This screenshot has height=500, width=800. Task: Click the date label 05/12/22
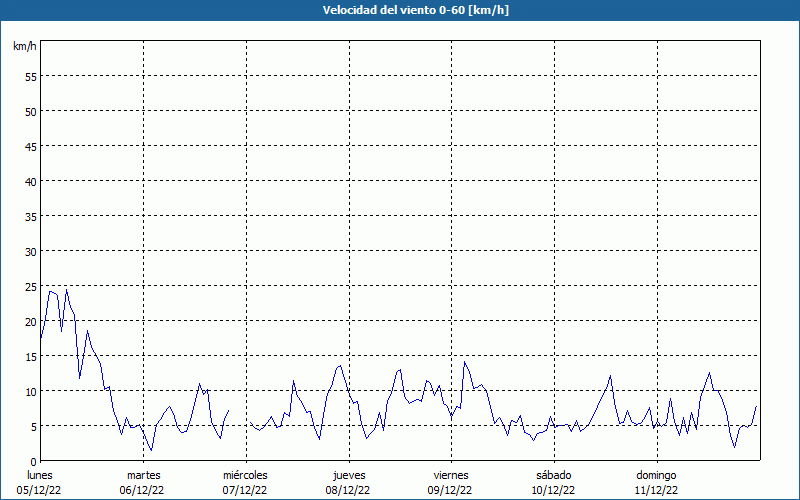(39, 490)
